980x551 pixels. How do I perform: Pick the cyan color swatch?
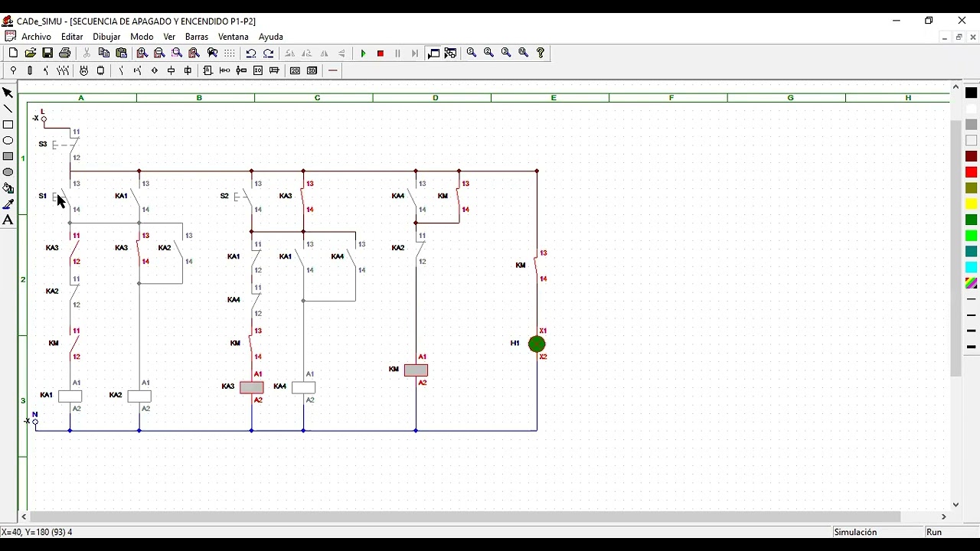coord(971,268)
